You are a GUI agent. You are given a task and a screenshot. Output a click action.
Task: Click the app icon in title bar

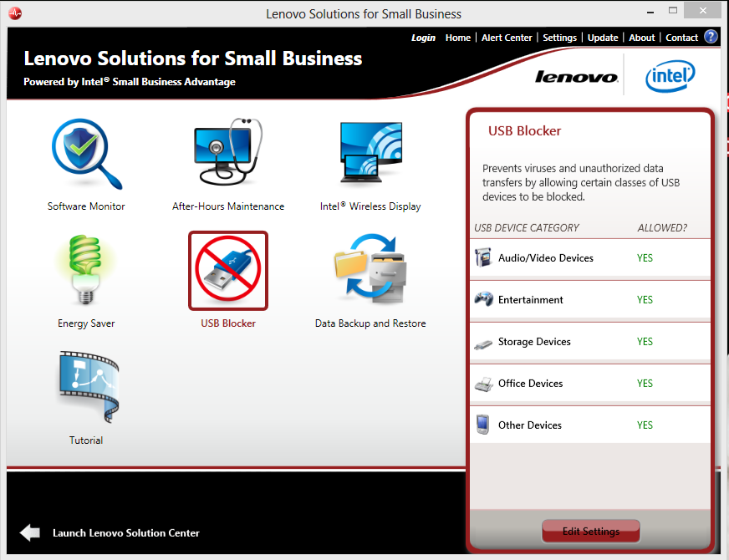(15, 13)
